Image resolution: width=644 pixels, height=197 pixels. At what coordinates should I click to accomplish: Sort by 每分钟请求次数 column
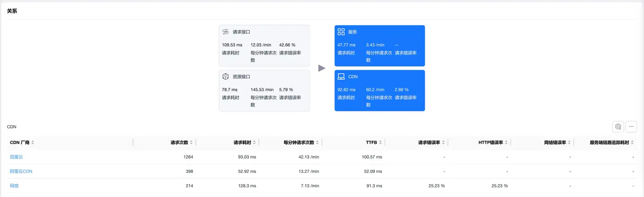tap(318, 143)
